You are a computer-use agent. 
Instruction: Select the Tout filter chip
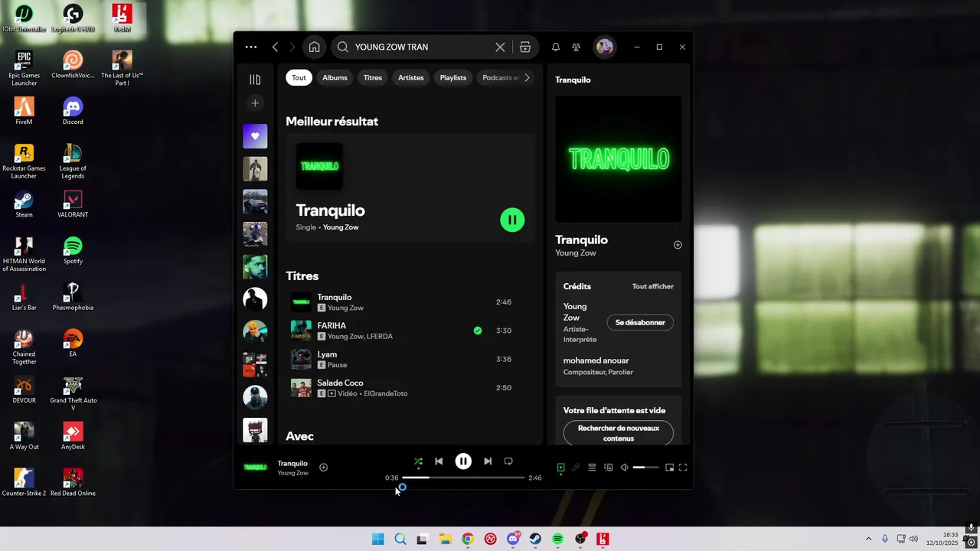pyautogui.click(x=299, y=77)
